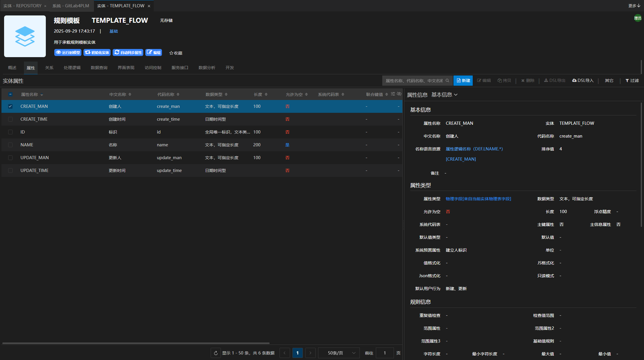
Task: Click the DSL导入 cloud upload button
Action: point(583,81)
